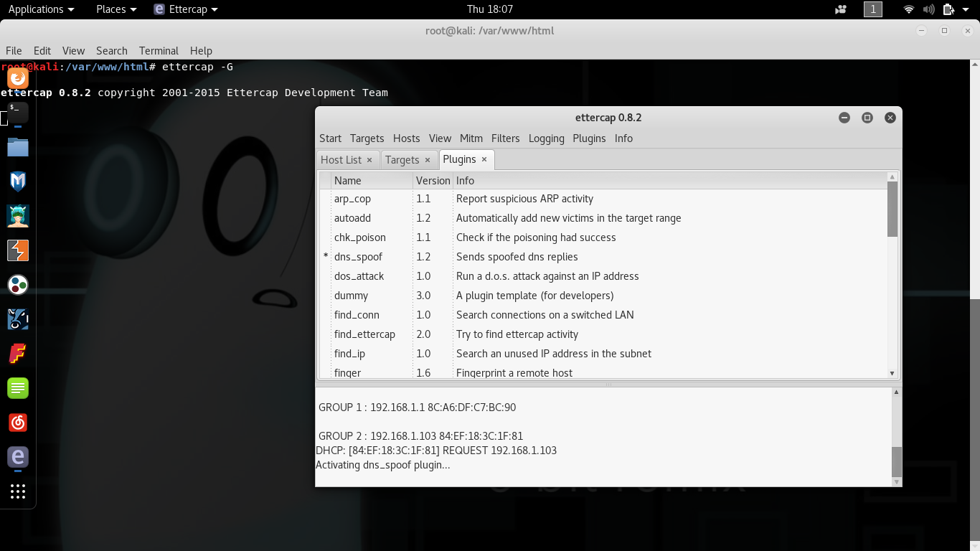Click the Ettercap icon in the dock
Screen dimensions: 980x551
click(x=18, y=457)
